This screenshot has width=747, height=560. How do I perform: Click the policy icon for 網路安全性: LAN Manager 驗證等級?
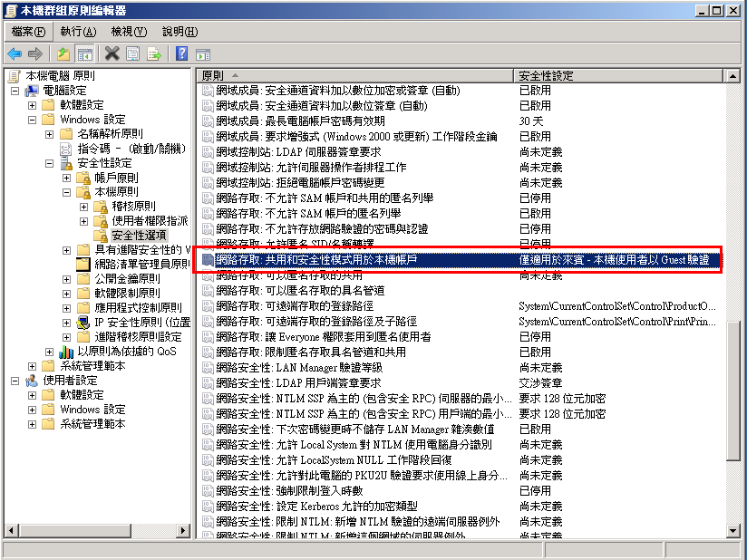point(208,368)
